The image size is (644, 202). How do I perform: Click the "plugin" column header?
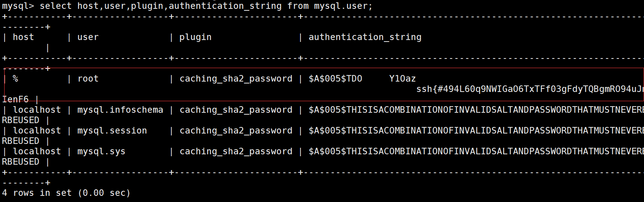click(195, 37)
